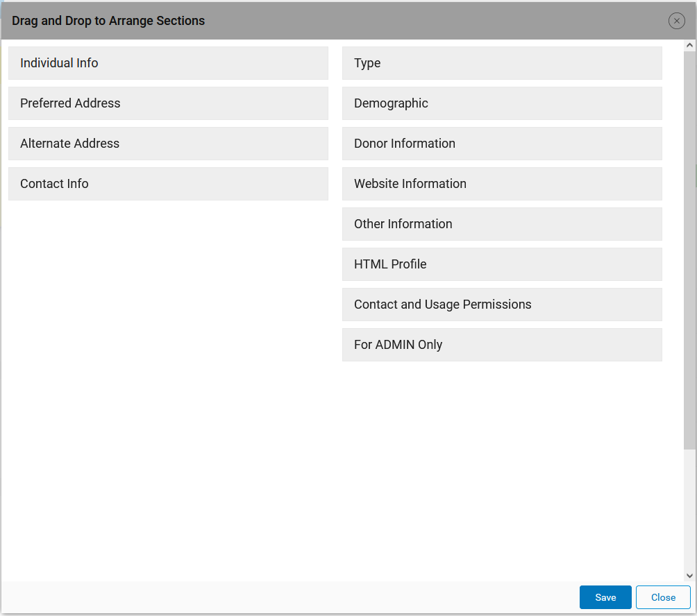The width and height of the screenshot is (697, 616).
Task: Select the Type section block
Action: click(502, 63)
